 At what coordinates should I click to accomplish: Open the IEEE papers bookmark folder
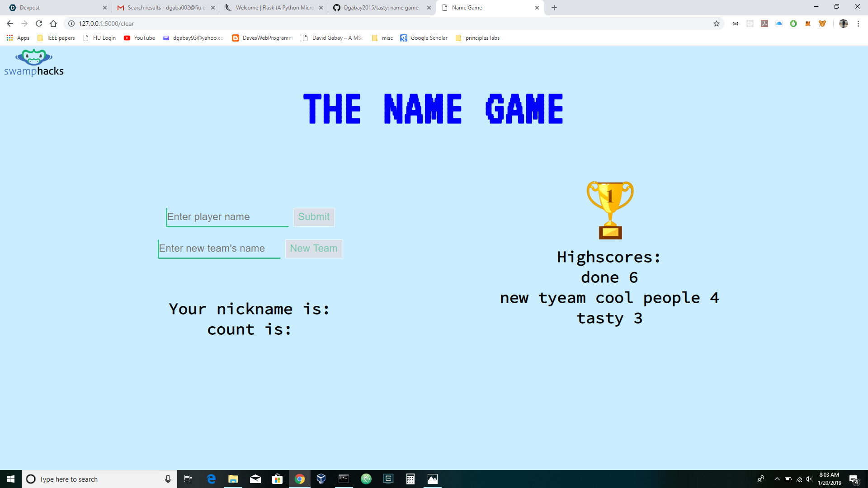tap(57, 38)
